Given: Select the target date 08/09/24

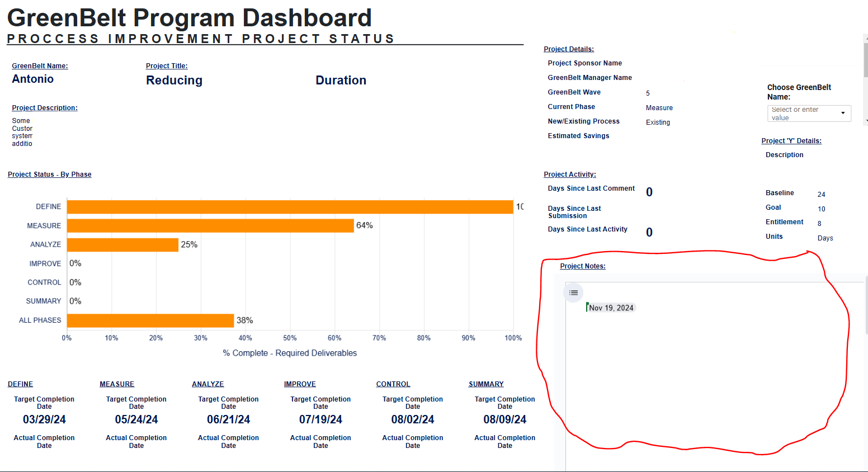Looking at the screenshot, I should (x=505, y=419).
